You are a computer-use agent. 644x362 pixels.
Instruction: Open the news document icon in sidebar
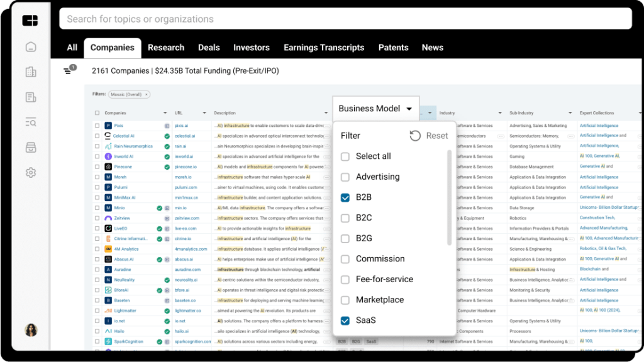coord(30,97)
